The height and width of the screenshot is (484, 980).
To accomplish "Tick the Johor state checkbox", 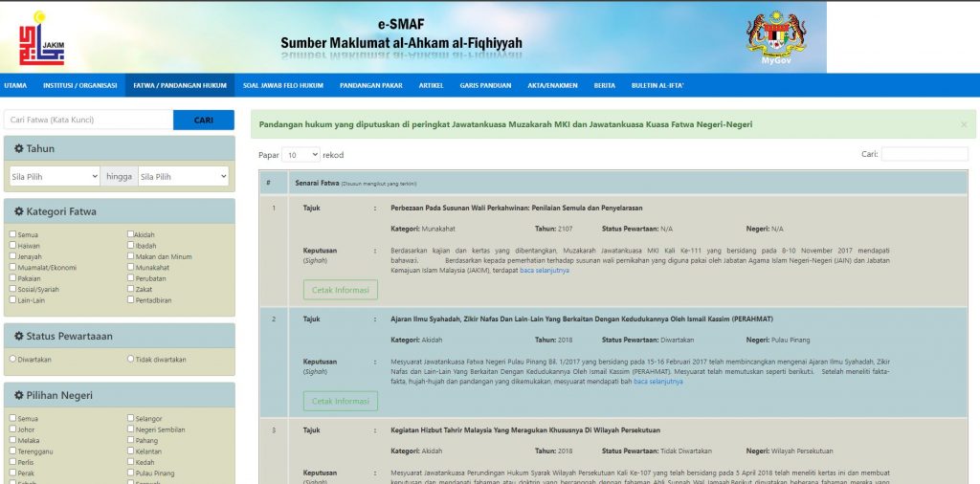I will point(12,429).
